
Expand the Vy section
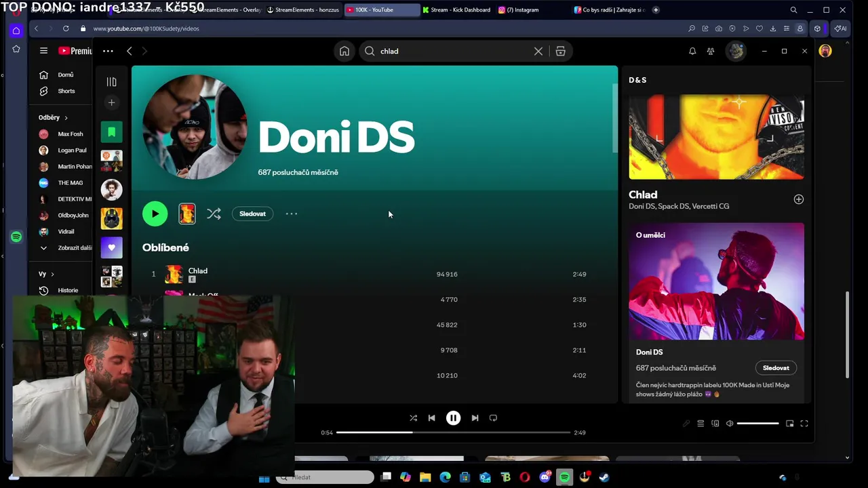pyautogui.click(x=46, y=274)
